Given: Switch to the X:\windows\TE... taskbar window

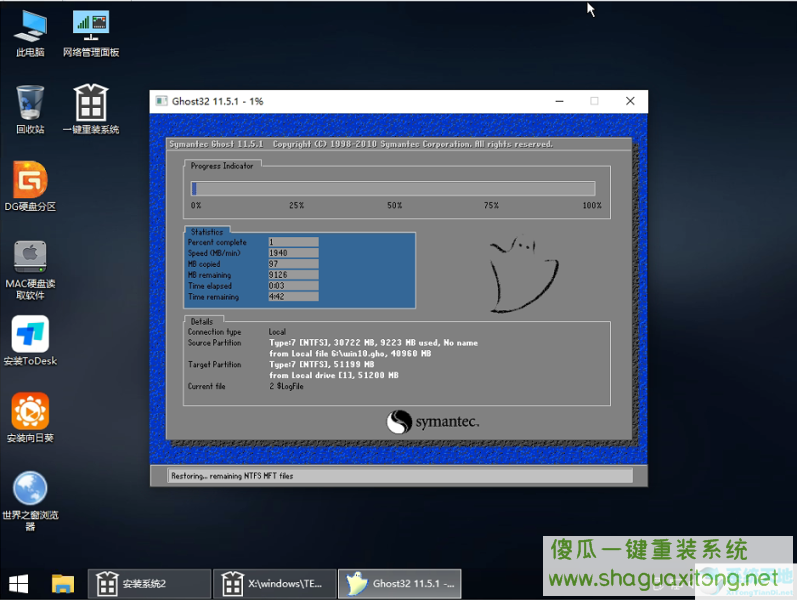Looking at the screenshot, I should (274, 584).
